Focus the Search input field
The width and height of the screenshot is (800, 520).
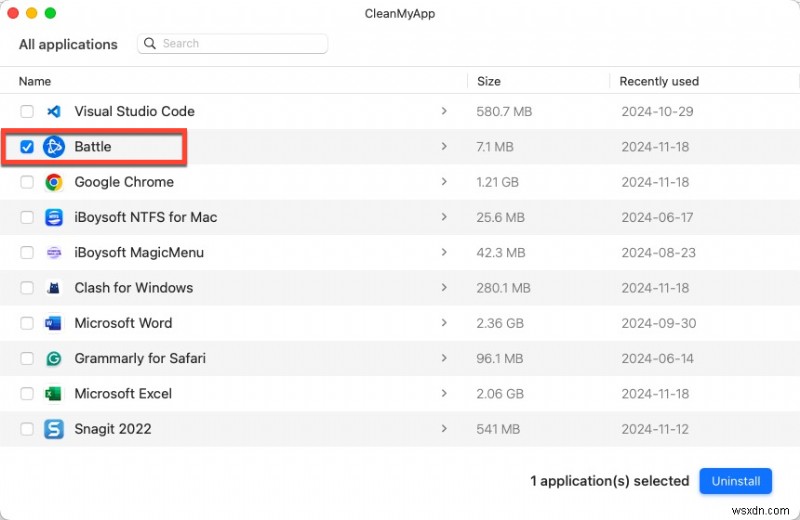(232, 43)
